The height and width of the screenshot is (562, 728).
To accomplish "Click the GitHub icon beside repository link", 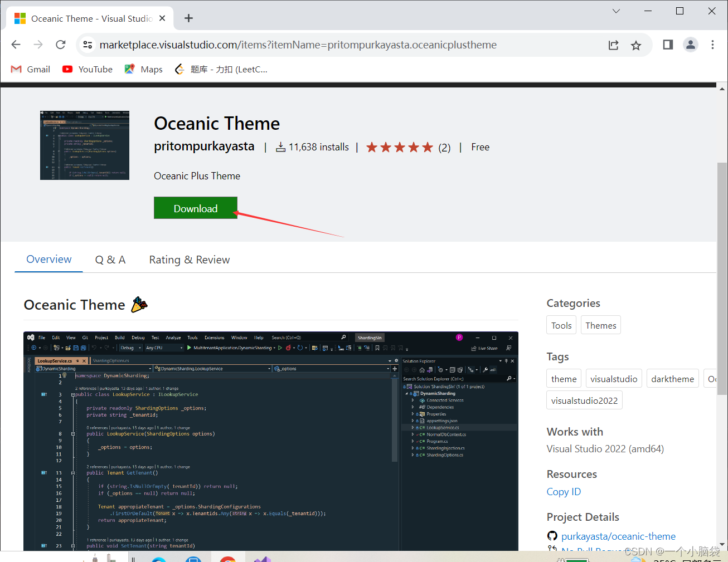I will [552, 536].
